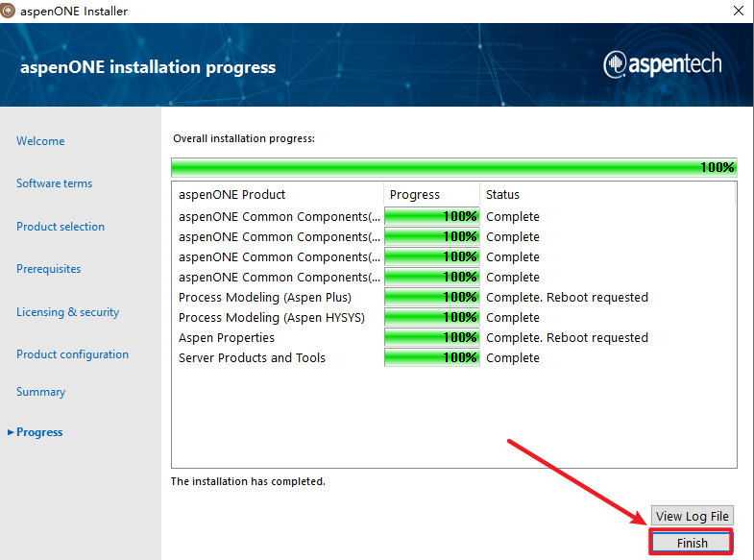
Task: Click the aspentech logo in the header
Action: pos(662,64)
